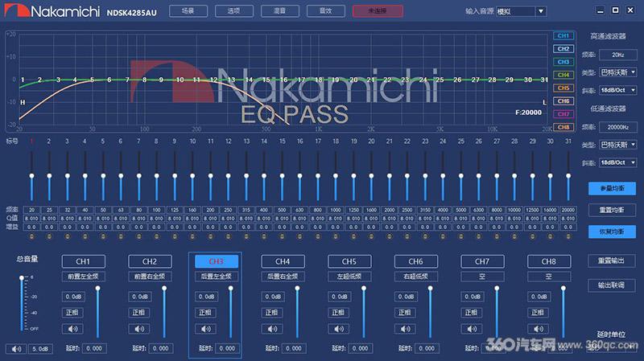The width and height of the screenshot is (644, 361).
Task: Click the master volume field showing 5.0dB
Action: click(41, 349)
